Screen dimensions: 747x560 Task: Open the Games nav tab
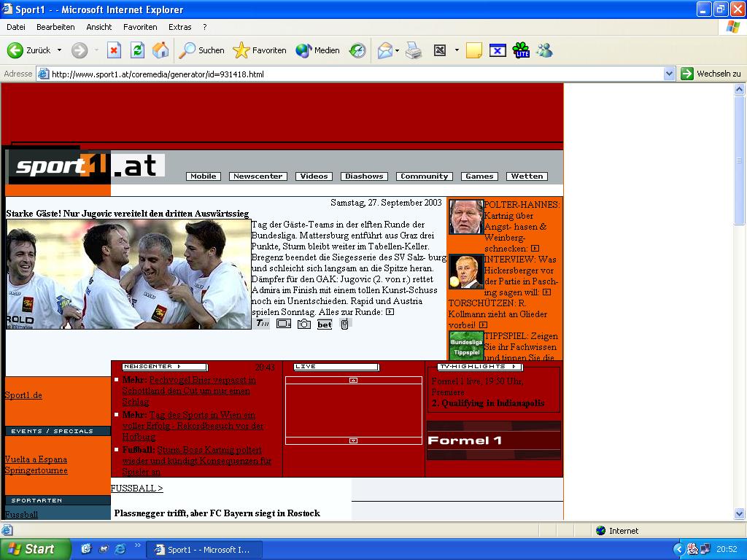480,176
